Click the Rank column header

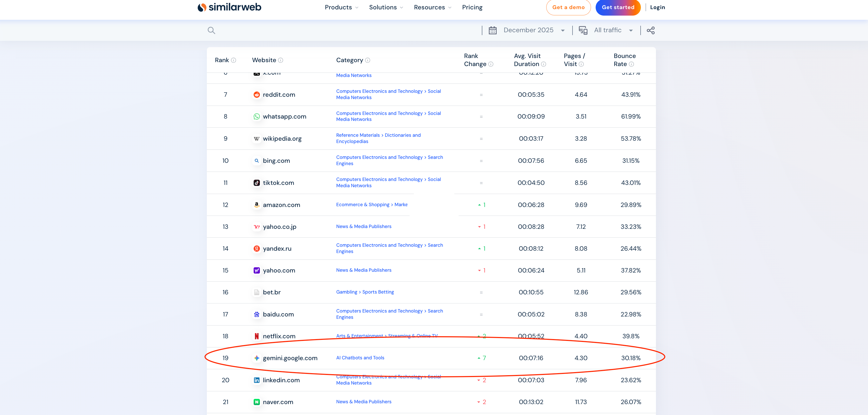coord(222,60)
